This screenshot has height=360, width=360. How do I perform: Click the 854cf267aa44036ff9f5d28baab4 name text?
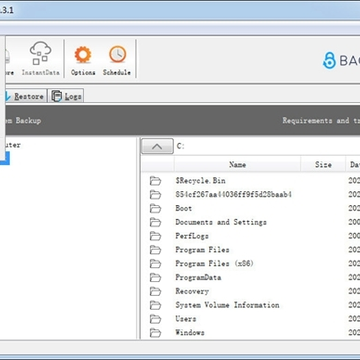point(233,194)
